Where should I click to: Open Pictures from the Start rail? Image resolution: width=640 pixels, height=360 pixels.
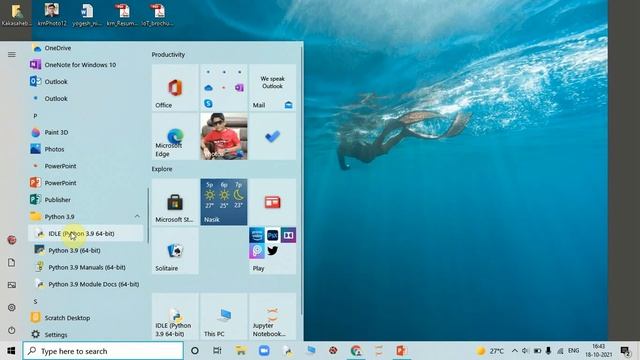[x=12, y=285]
